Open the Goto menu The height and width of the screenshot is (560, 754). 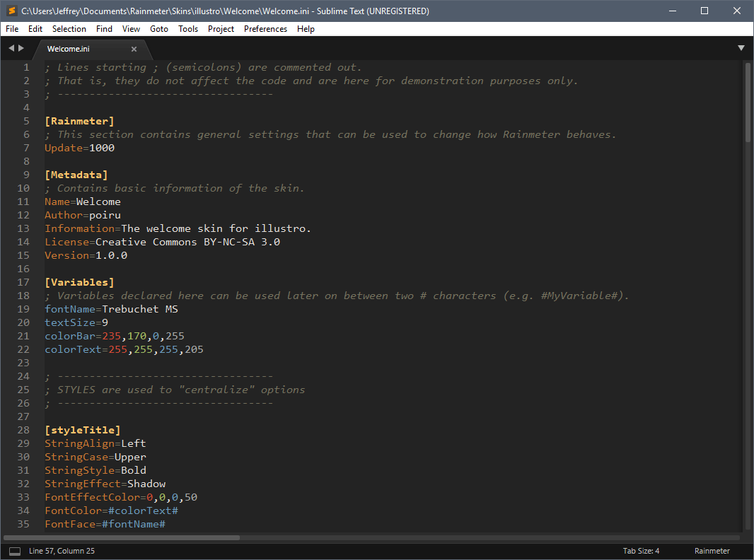158,29
